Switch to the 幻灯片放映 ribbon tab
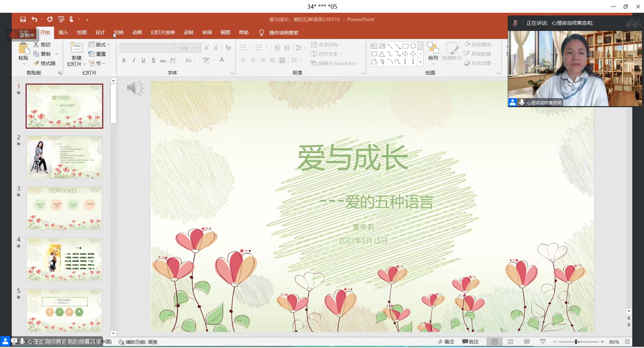Screen dimensions: 644x348 coord(163,32)
